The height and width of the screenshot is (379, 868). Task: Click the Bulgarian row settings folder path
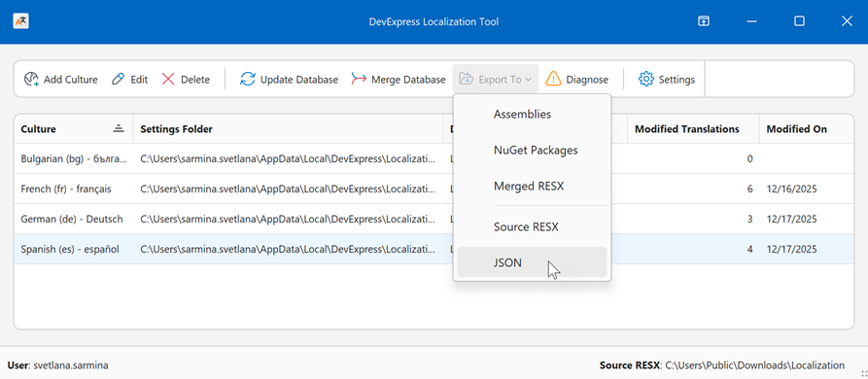[x=288, y=158]
